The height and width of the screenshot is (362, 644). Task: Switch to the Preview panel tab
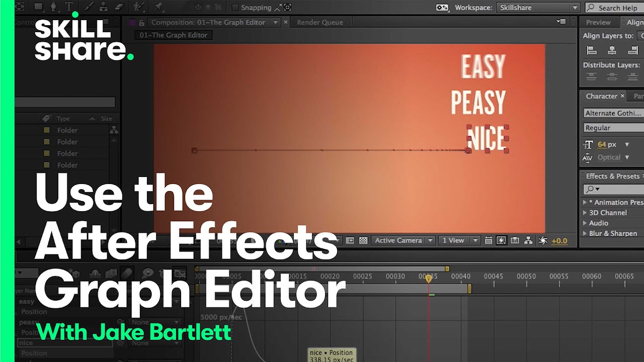pyautogui.click(x=598, y=22)
